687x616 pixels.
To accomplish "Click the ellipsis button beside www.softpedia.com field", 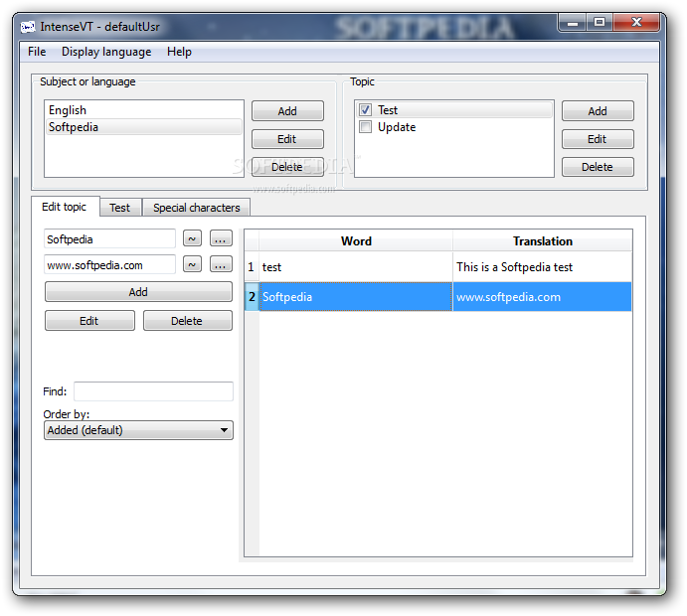I will click(221, 265).
